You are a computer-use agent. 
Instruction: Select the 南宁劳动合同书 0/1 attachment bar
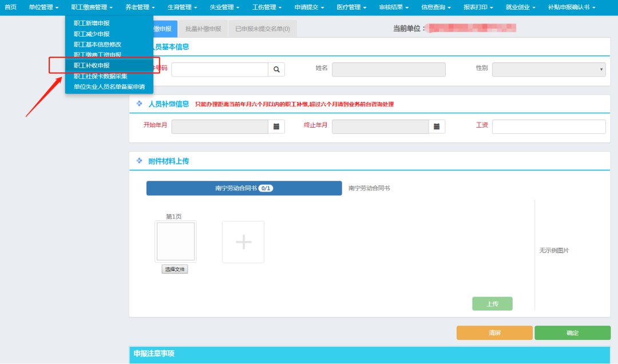244,188
